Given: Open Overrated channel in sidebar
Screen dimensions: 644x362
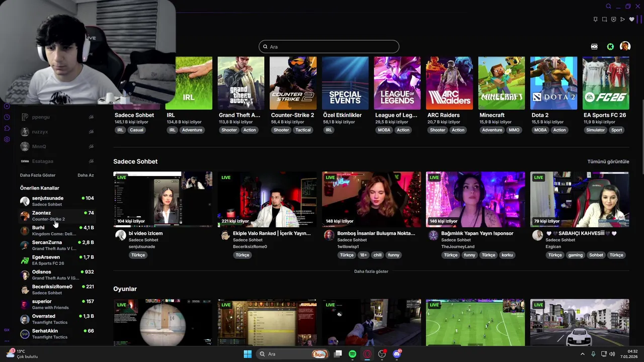Looking at the screenshot, I should click(57, 319).
